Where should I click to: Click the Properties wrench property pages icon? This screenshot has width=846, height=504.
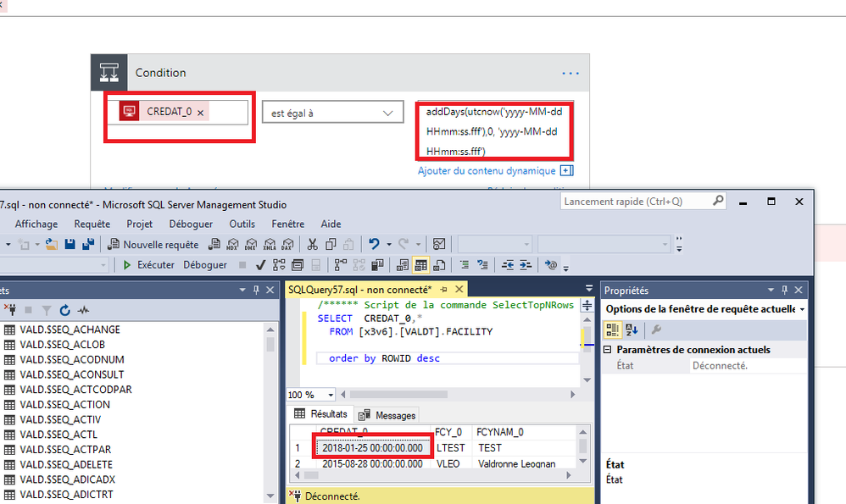click(656, 330)
